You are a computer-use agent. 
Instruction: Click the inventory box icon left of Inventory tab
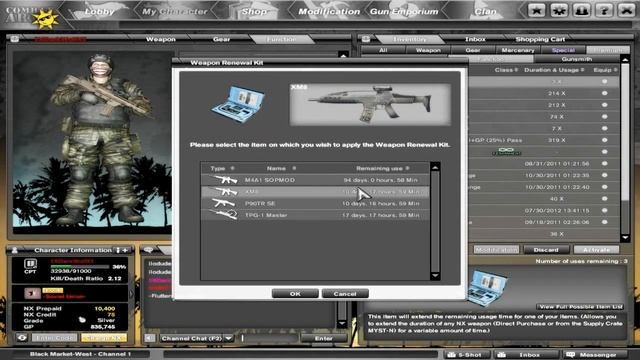click(x=366, y=39)
